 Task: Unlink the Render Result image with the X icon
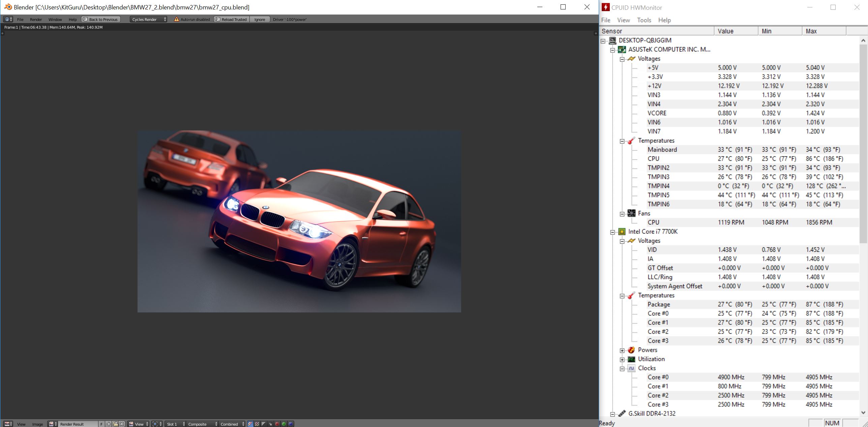pos(122,424)
